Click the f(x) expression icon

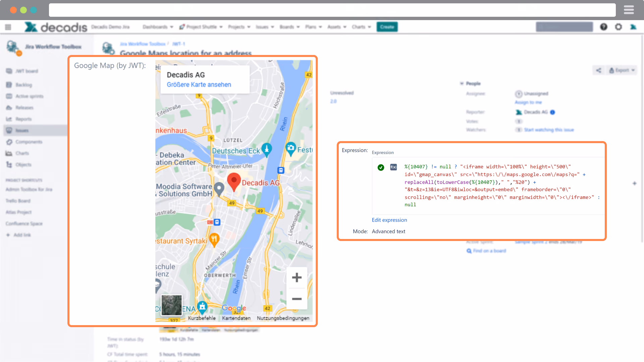tap(393, 167)
